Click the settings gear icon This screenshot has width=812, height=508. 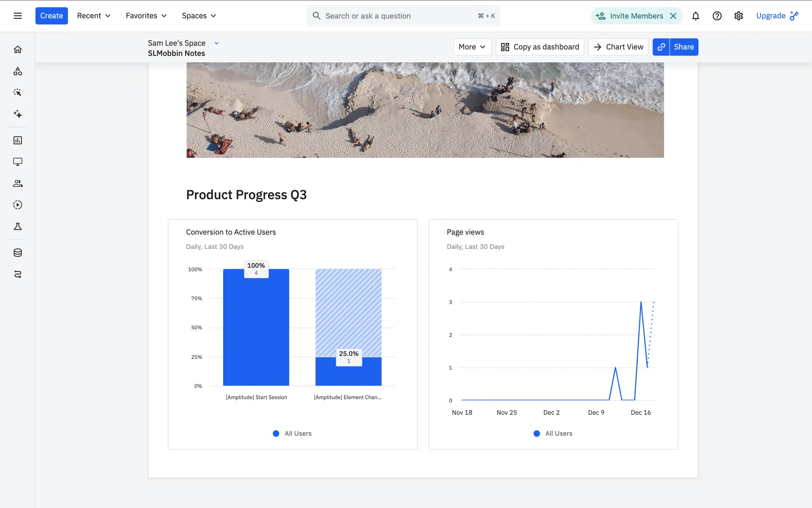[x=738, y=16]
